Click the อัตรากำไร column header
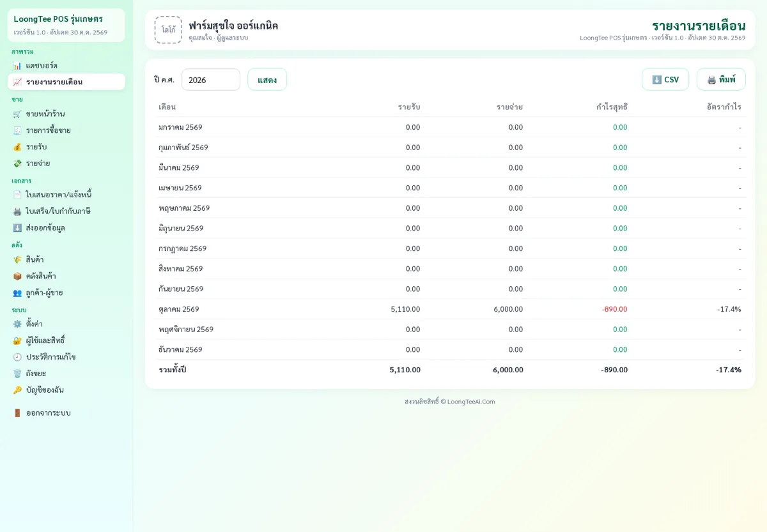 click(x=724, y=107)
